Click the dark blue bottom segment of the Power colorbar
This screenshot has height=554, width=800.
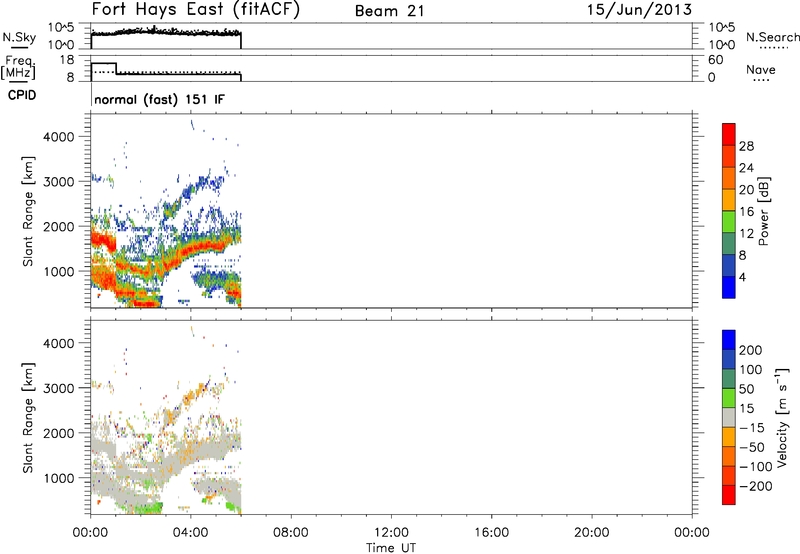729,287
